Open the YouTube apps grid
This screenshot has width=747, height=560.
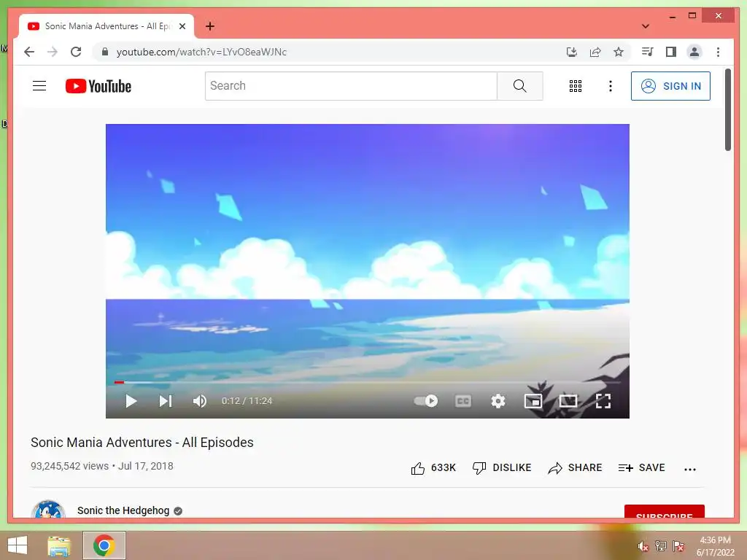pos(576,86)
